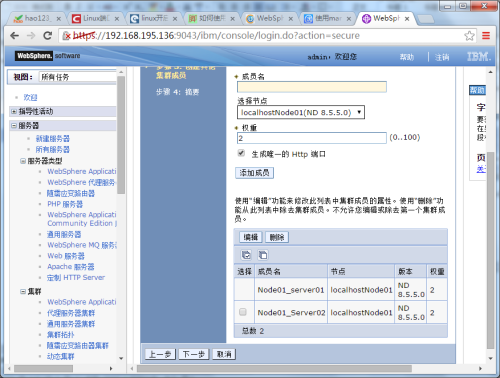Reload the page with refresh icon

coord(48,35)
